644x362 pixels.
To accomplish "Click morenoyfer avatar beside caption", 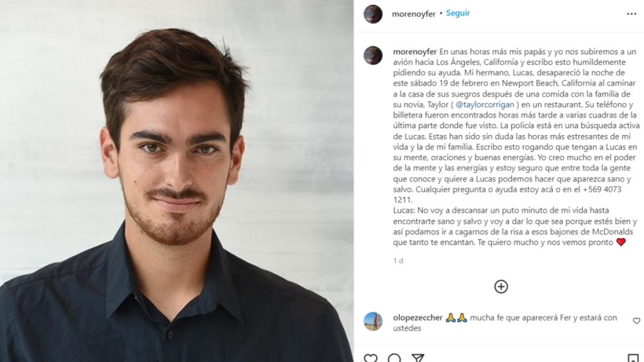I will pyautogui.click(x=373, y=55).
